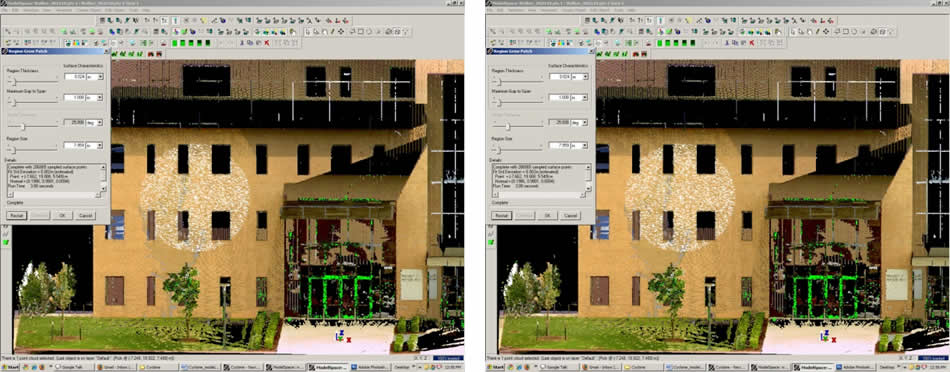Select the hand icon in left window's toolbar
Viewport: 950px width, 372px height.
325,32
